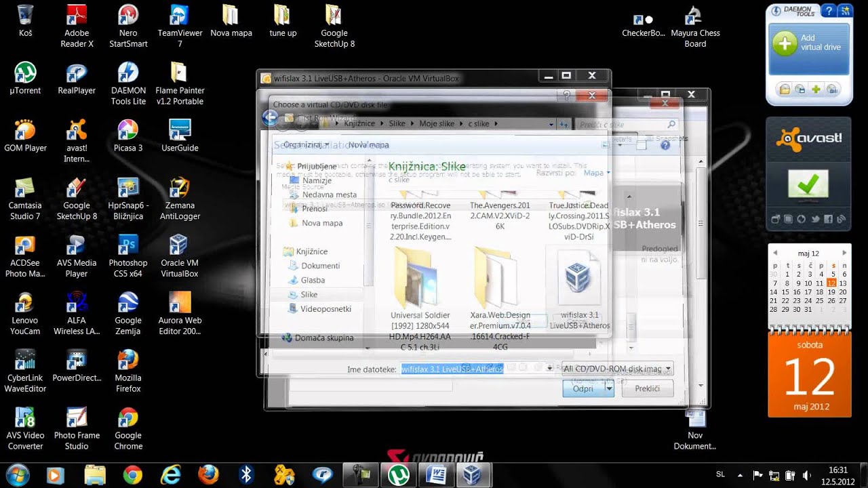The height and width of the screenshot is (488, 868).
Task: Select the Xara.Web.Designer.Premium folder
Action: [500, 299]
